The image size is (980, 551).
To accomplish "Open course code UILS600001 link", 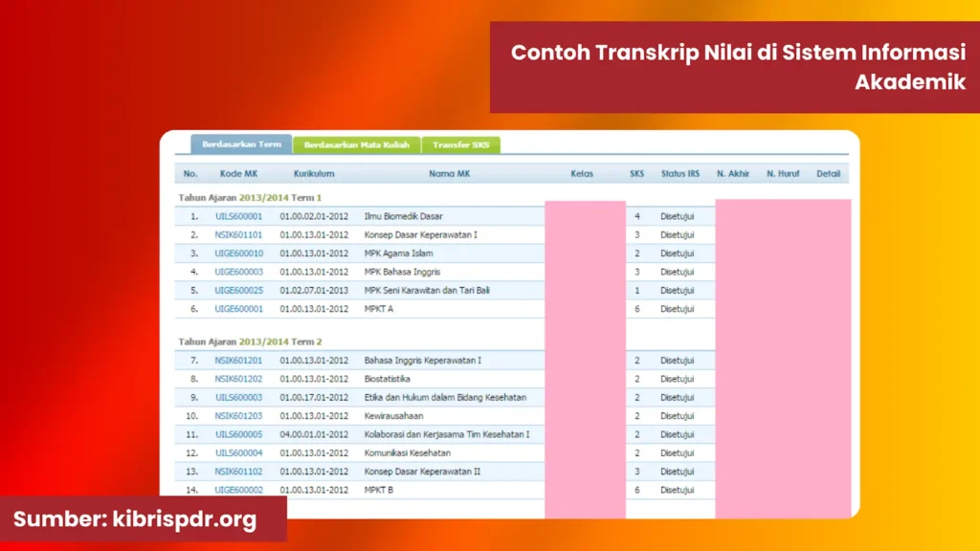I will tap(238, 216).
